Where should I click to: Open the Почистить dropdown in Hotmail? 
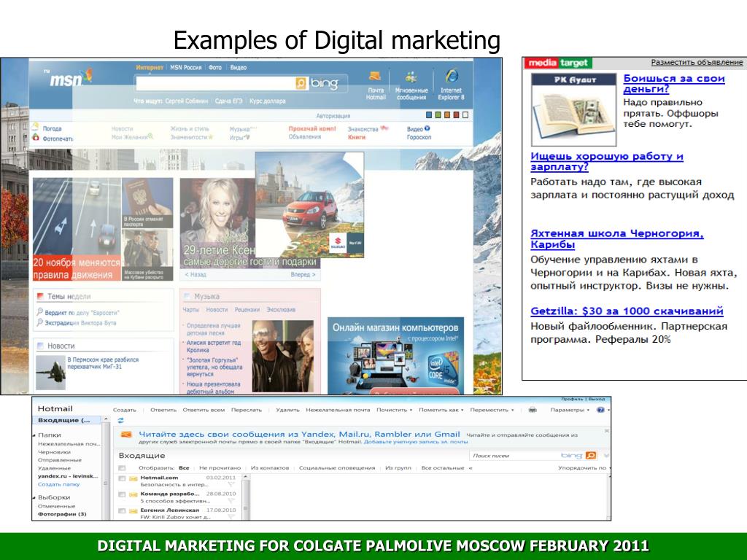394,410
